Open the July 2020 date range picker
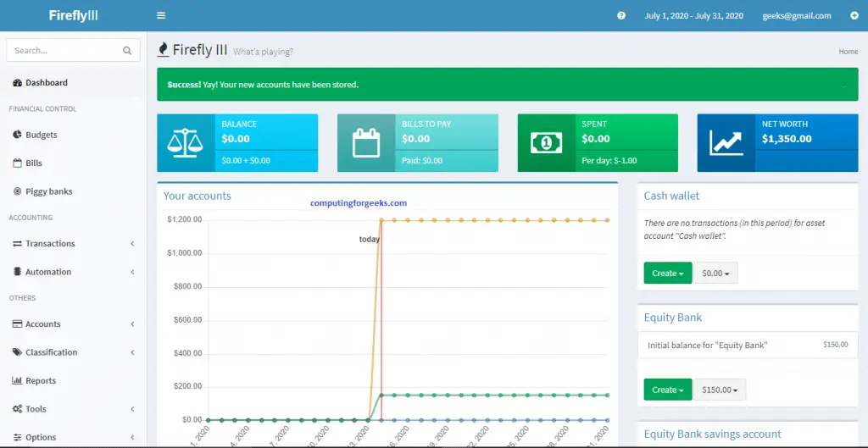This screenshot has width=868, height=448. (693, 16)
